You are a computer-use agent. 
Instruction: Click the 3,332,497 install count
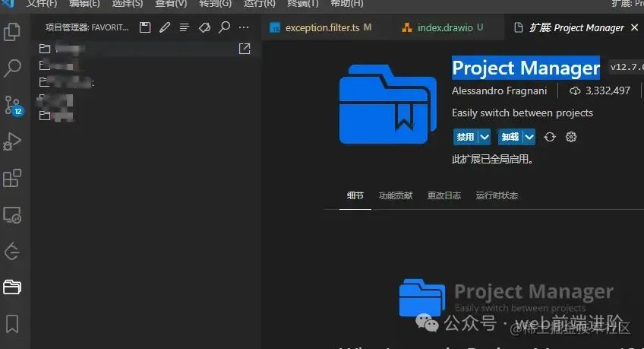click(600, 90)
